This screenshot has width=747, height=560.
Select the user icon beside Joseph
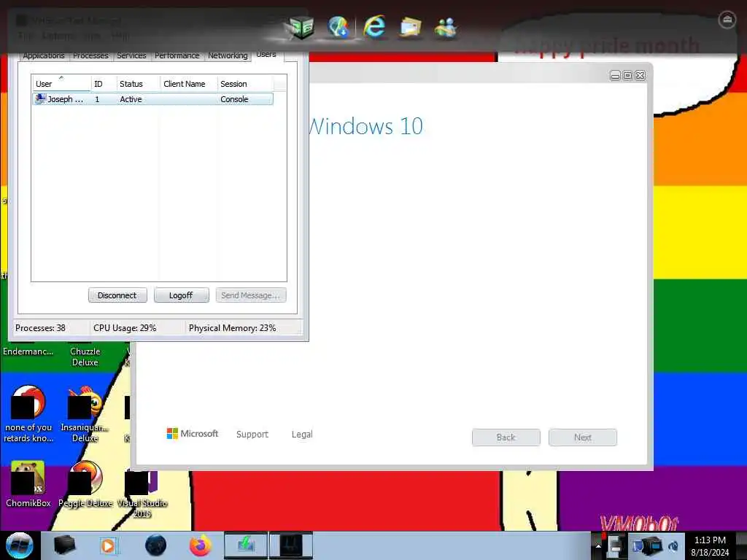41,98
